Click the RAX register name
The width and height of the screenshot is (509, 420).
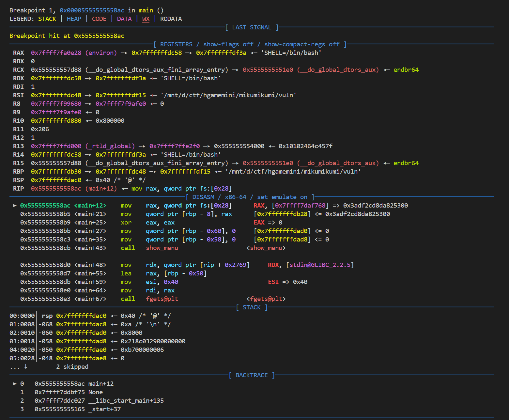(19, 53)
